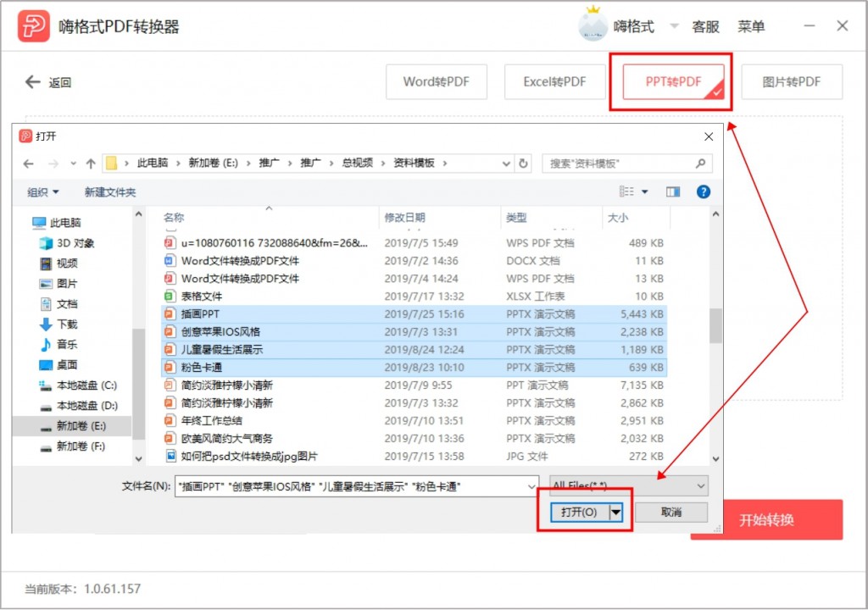This screenshot has height=610, width=868.
Task: Select the PPT转PDF tab
Action: tap(673, 81)
